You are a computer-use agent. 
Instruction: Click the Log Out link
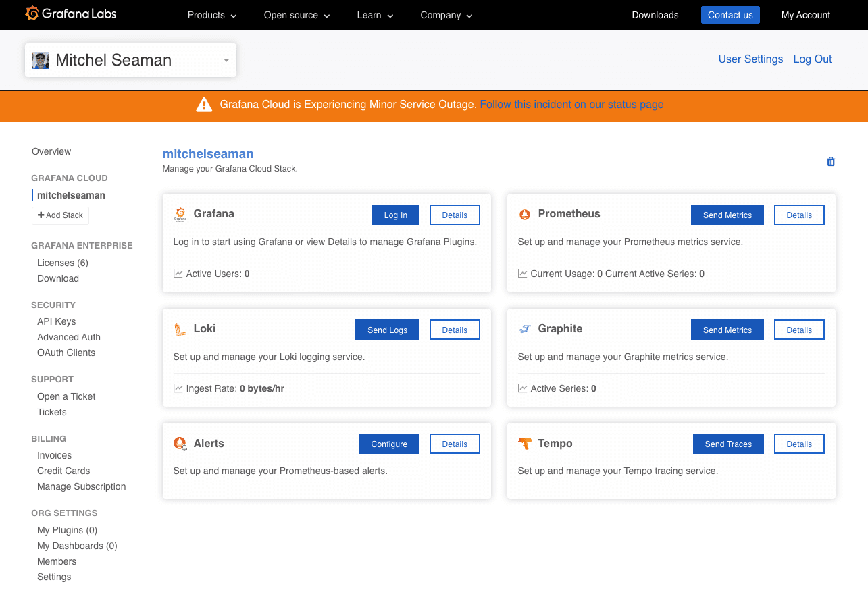[x=813, y=59]
